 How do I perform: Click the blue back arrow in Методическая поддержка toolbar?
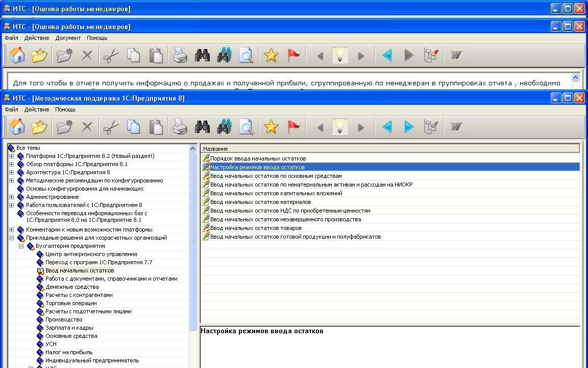tap(387, 127)
